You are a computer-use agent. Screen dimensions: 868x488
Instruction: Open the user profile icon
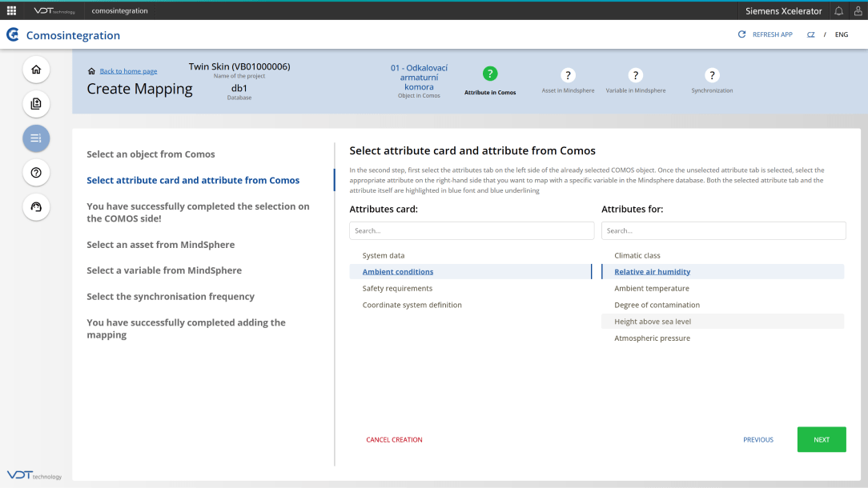(x=858, y=11)
